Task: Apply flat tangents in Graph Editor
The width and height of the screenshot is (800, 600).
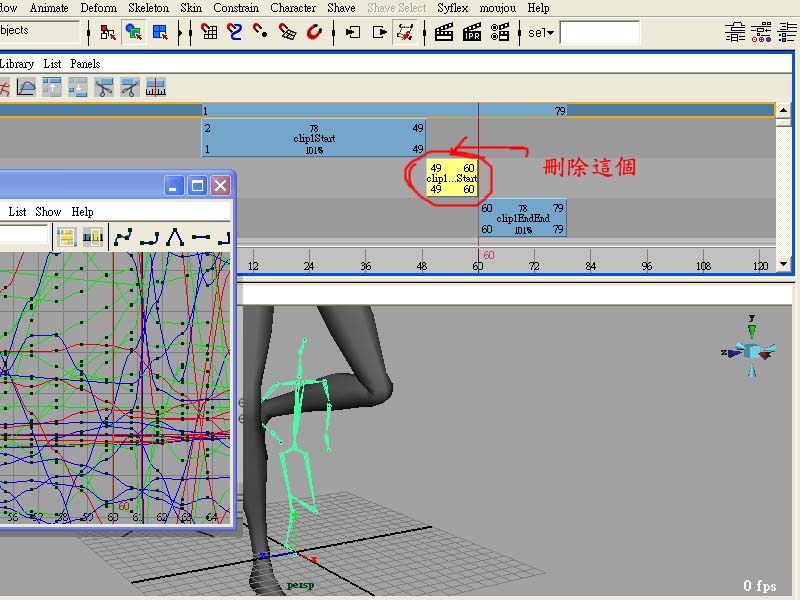Action: (x=201, y=237)
